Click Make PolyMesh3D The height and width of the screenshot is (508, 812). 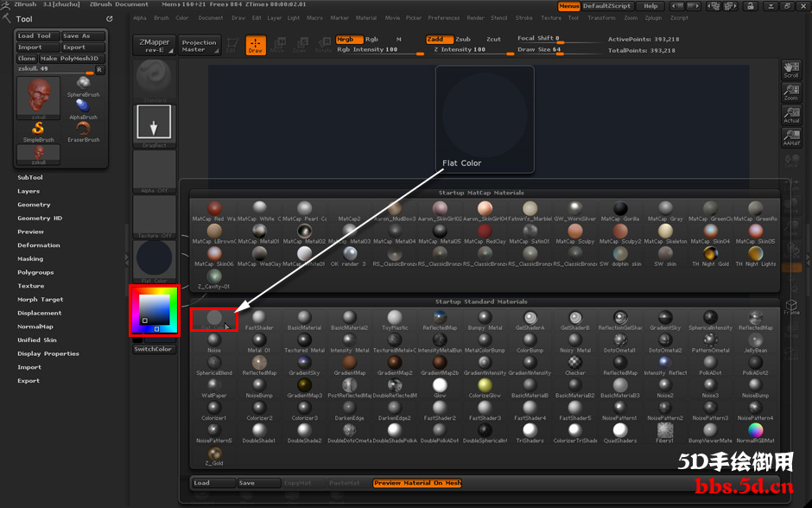72,59
